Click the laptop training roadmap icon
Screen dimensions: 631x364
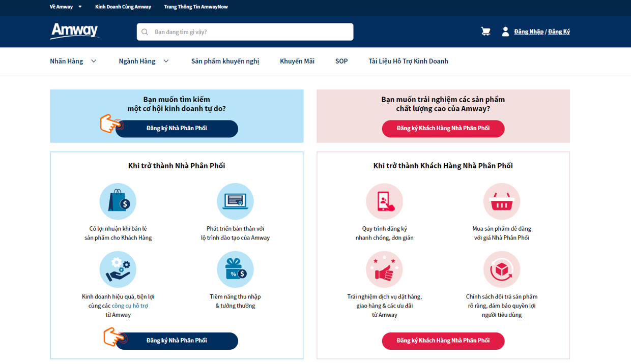click(x=235, y=201)
